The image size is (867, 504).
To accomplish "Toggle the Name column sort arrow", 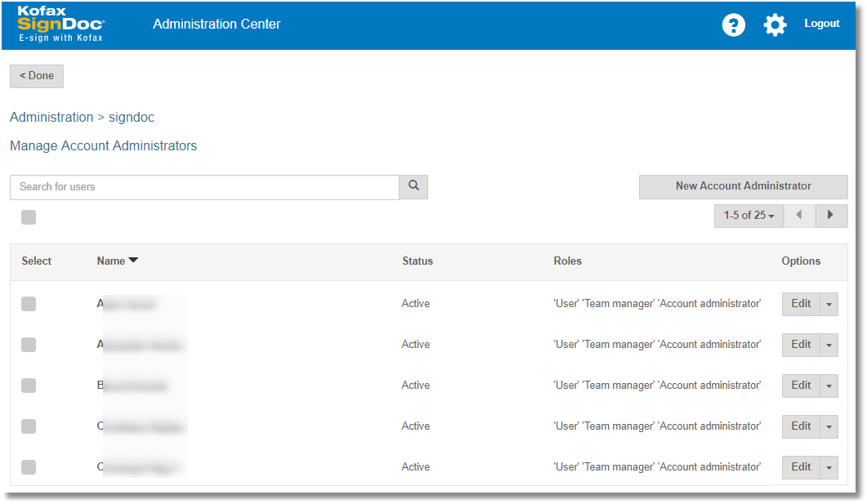I will click(133, 261).
